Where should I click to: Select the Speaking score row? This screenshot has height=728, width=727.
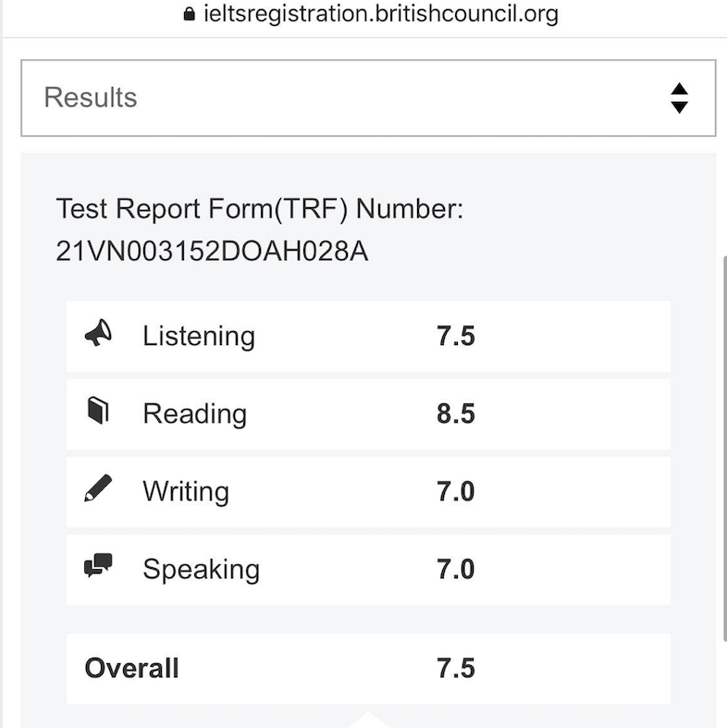[x=368, y=570]
